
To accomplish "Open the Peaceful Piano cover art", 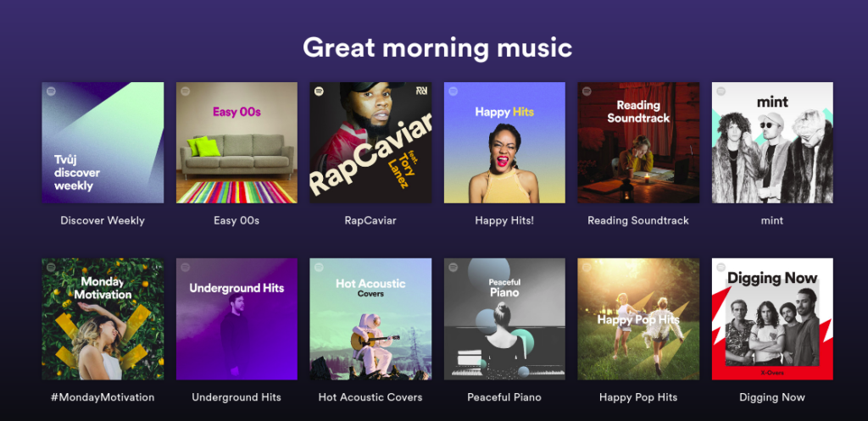I will pyautogui.click(x=504, y=319).
